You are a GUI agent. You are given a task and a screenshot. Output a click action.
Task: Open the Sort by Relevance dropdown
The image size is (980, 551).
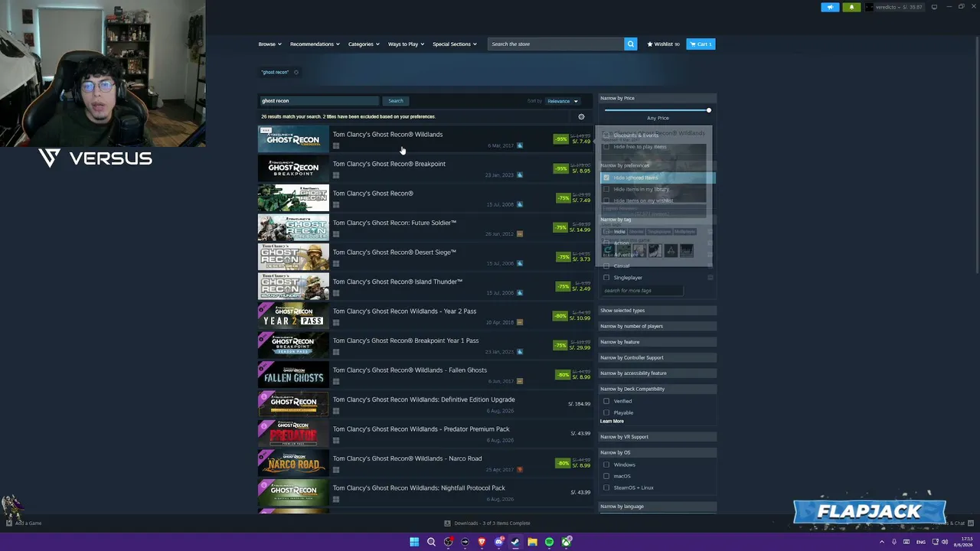click(x=563, y=101)
